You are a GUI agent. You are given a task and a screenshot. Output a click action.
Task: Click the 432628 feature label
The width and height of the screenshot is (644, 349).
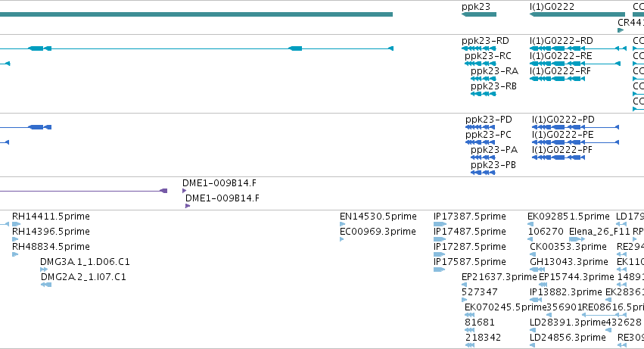pos(624,323)
